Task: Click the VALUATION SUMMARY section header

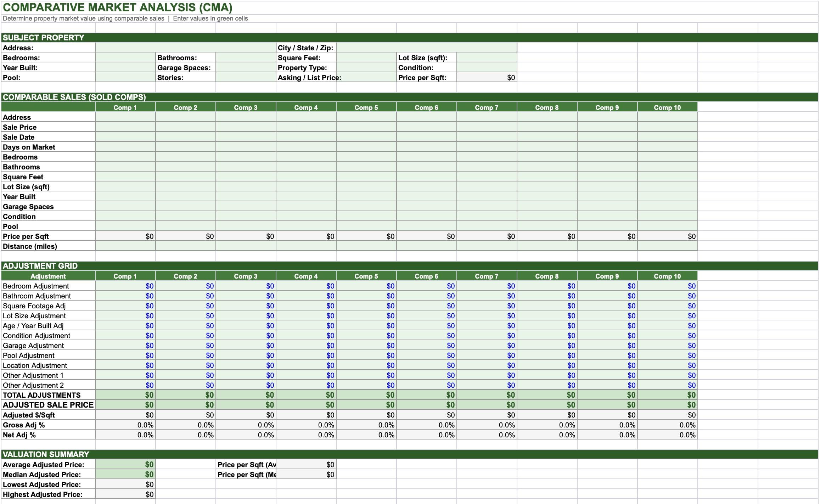Action: [410, 454]
